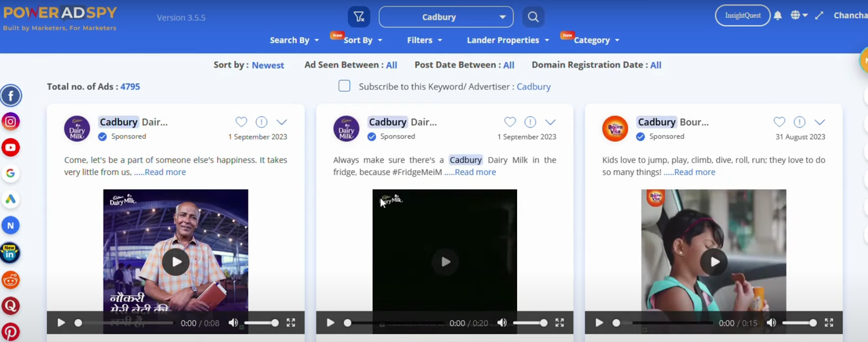Click play control on 0:15 video bar
Viewport: 868px width, 342px height.
click(599, 323)
